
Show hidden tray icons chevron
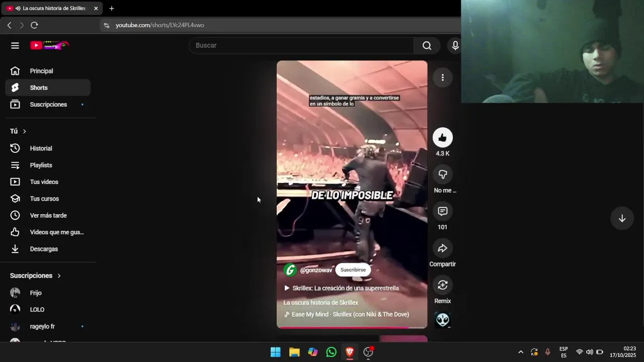click(x=521, y=352)
